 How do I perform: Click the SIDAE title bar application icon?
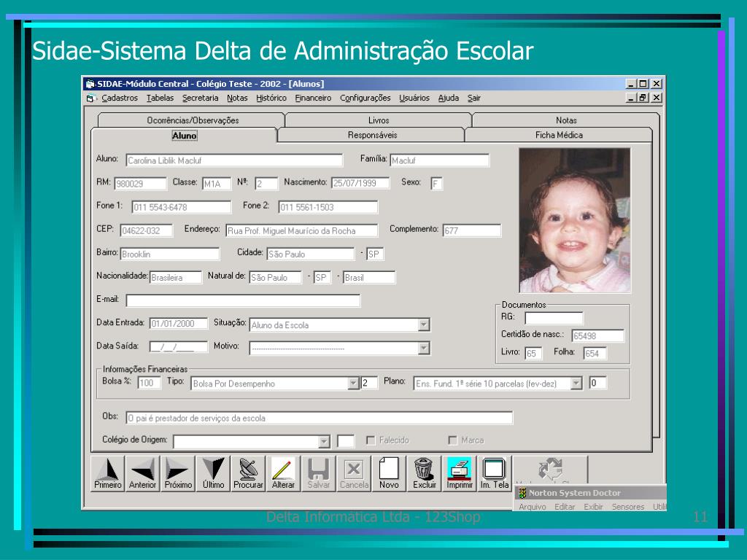tap(90, 84)
